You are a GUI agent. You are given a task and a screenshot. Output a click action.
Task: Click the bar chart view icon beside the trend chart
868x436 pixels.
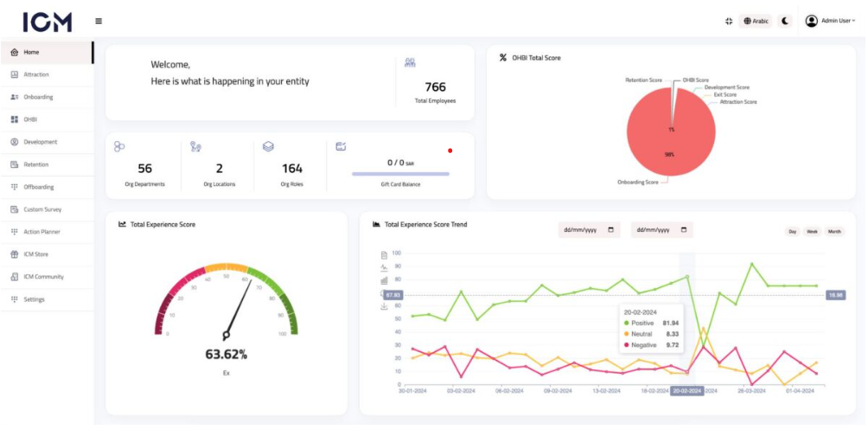click(384, 280)
